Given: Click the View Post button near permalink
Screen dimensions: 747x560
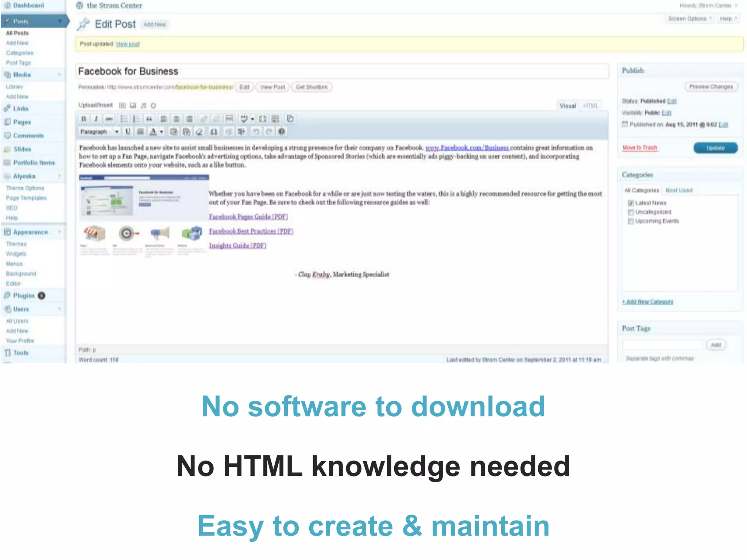Looking at the screenshot, I should (272, 87).
